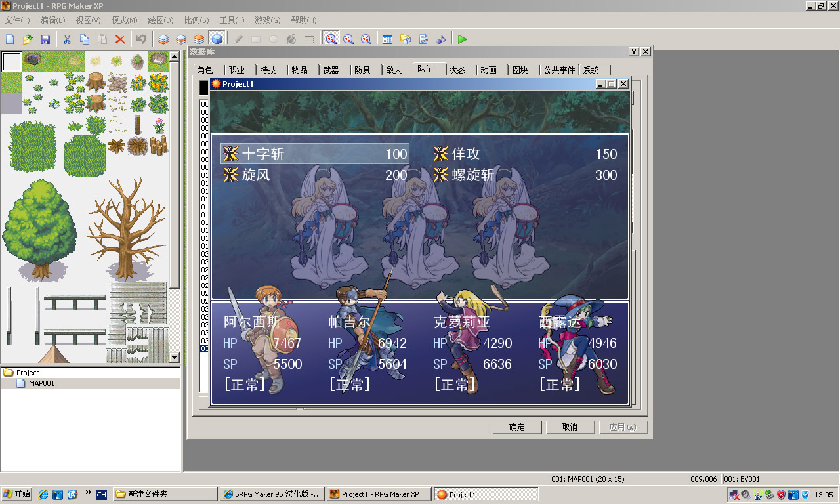Set map zoom to 1/4
This screenshot has height=504, width=840.
pyautogui.click(x=366, y=39)
